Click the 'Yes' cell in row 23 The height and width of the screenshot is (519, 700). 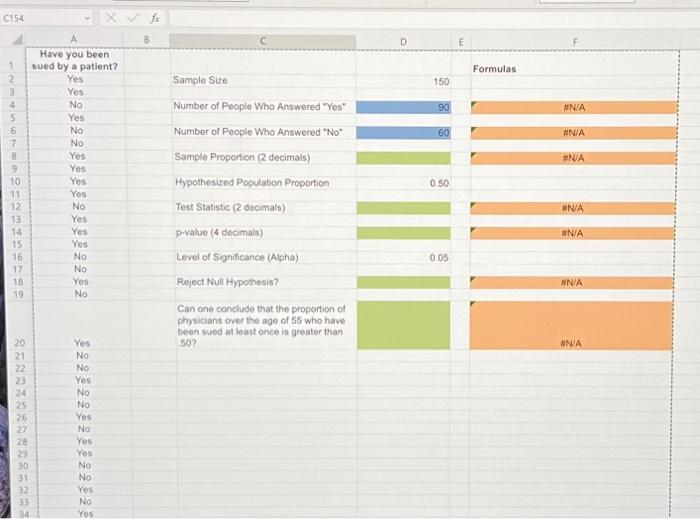83,380
